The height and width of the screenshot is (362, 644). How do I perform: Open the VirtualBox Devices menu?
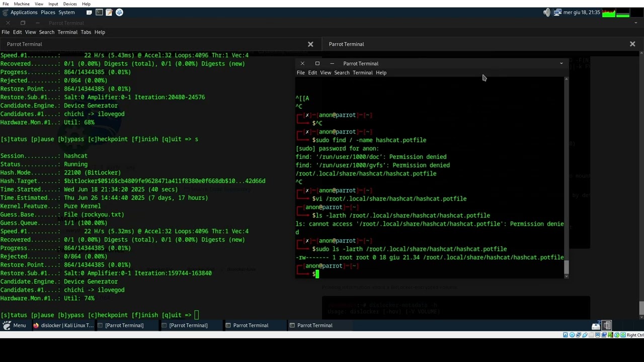point(70,4)
